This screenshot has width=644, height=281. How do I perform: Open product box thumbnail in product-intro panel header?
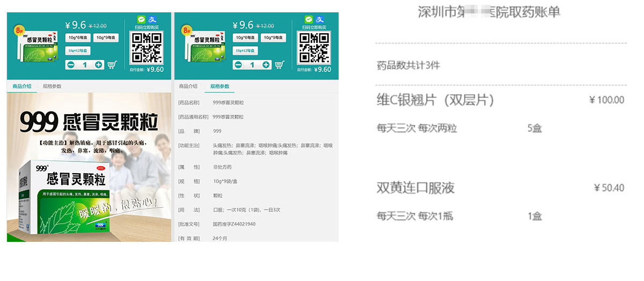coord(38,47)
